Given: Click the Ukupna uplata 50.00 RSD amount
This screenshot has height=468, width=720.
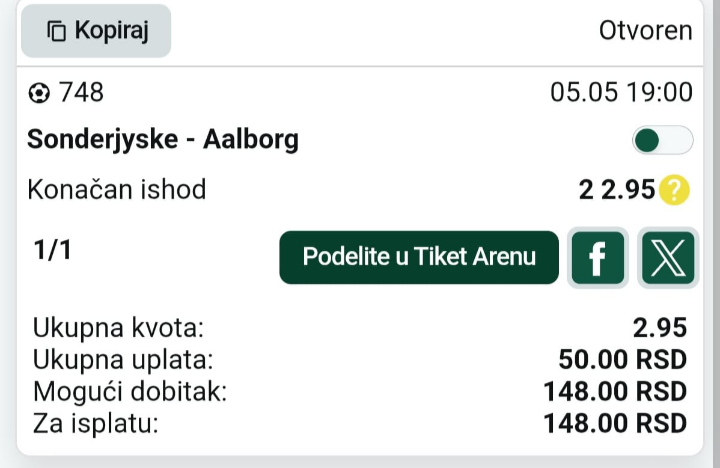Looking at the screenshot, I should (x=623, y=360).
